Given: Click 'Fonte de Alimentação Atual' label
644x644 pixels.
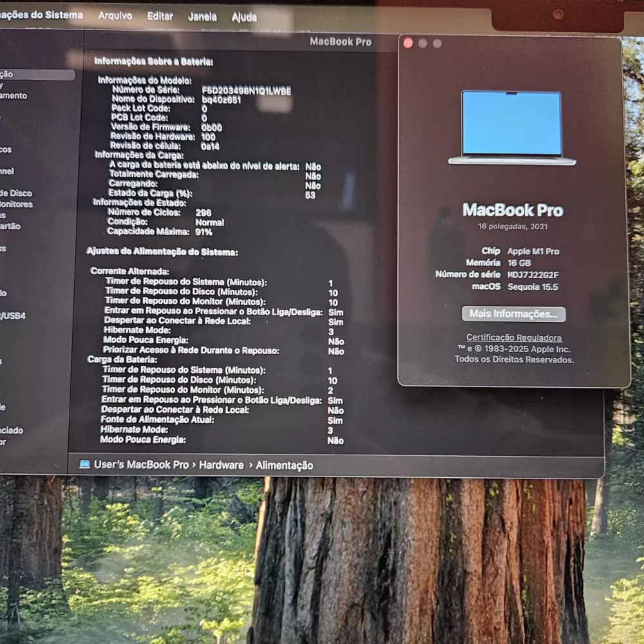Looking at the screenshot, I should (x=157, y=419).
